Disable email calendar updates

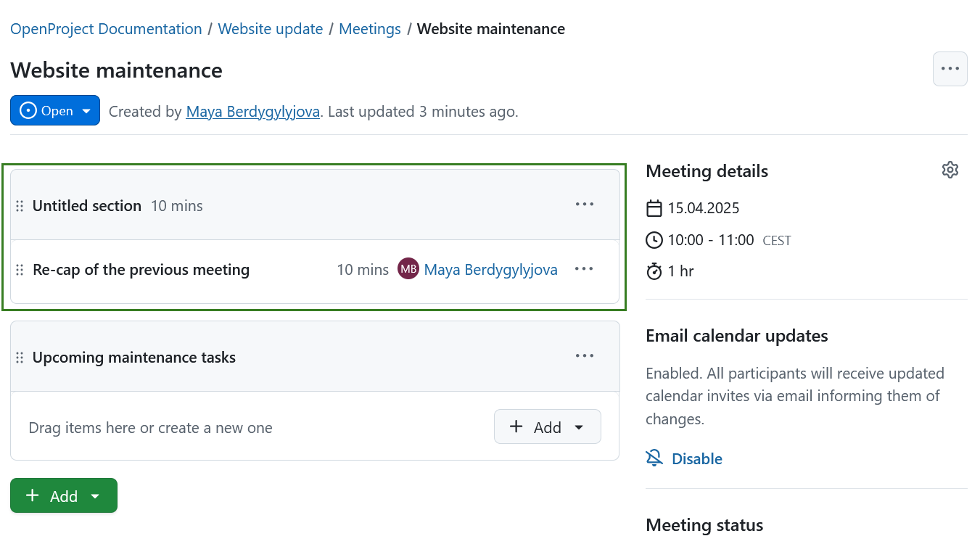(x=696, y=458)
